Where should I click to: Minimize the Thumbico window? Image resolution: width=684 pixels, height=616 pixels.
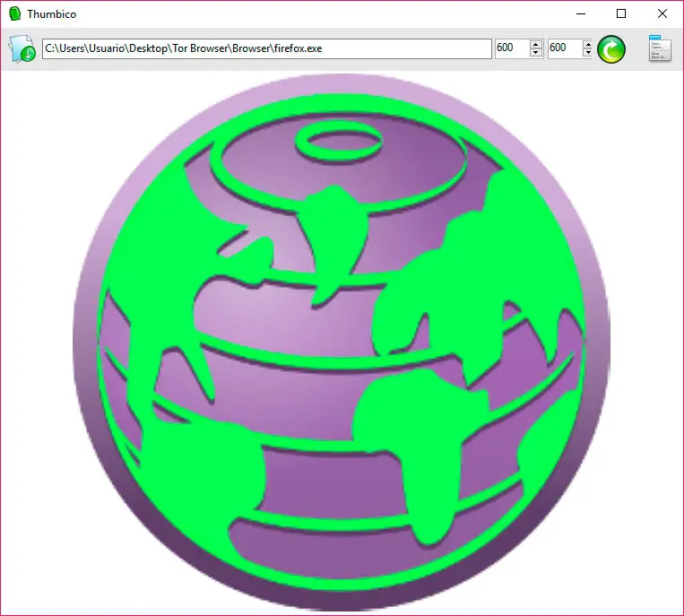point(581,14)
